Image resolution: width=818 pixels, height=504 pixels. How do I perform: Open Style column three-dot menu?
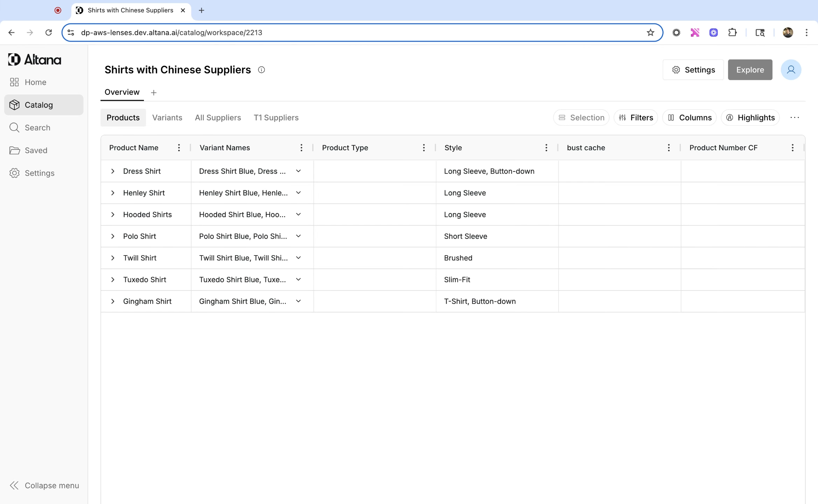546,148
